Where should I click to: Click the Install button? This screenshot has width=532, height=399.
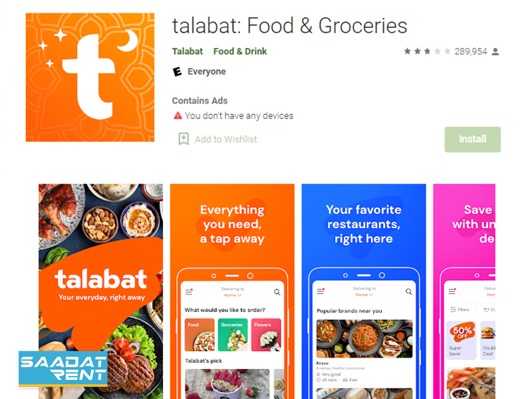473,140
